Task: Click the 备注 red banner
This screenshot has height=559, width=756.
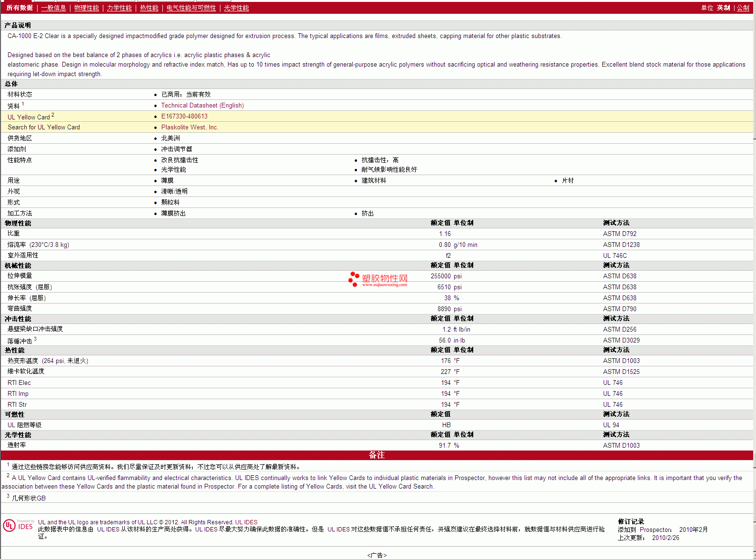Action: [x=377, y=455]
